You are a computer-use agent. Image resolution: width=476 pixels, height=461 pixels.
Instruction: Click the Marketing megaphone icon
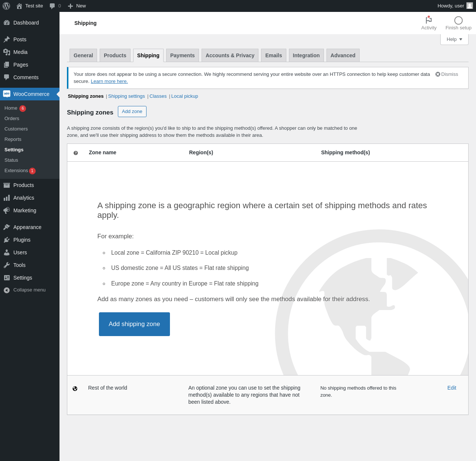[x=7, y=210]
